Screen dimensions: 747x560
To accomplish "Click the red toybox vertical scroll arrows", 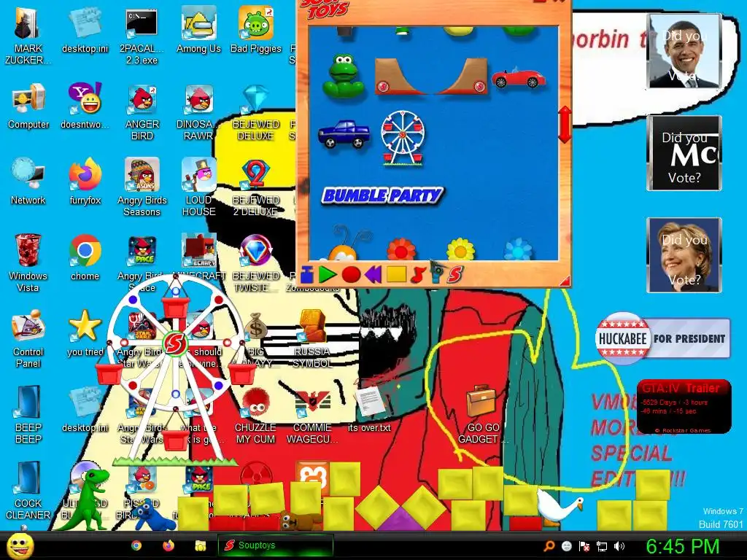I will [x=564, y=125].
